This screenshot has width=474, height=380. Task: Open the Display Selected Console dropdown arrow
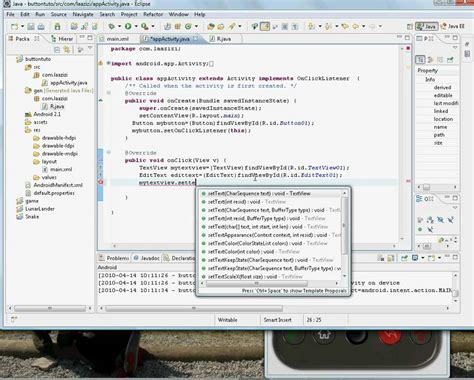[x=423, y=258]
